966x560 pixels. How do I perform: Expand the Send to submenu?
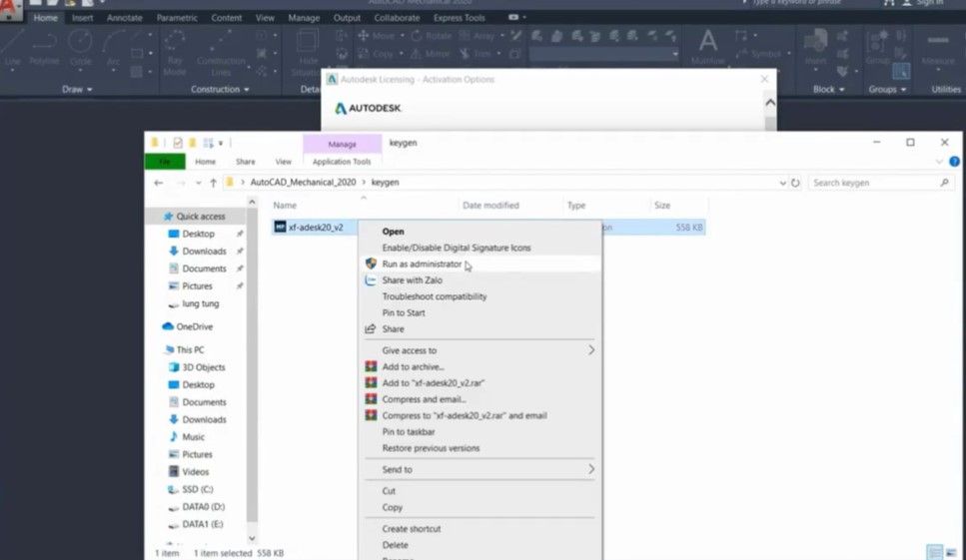coord(480,469)
